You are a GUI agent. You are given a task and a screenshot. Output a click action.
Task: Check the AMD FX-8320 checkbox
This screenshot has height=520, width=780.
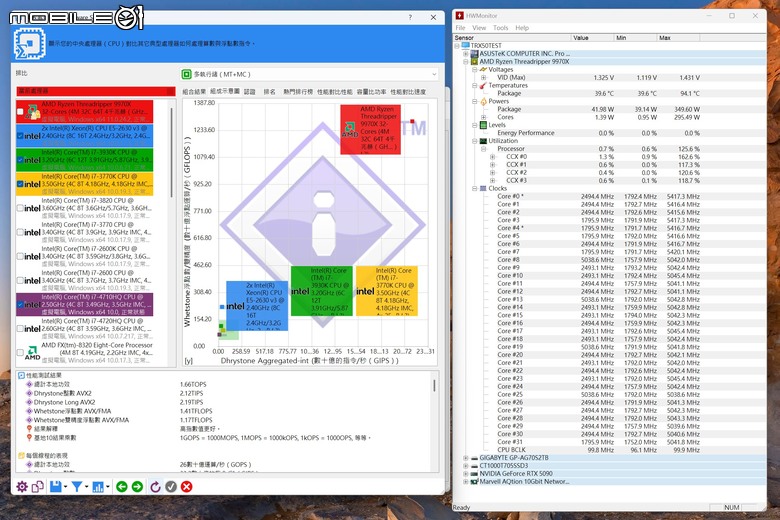pos(20,353)
